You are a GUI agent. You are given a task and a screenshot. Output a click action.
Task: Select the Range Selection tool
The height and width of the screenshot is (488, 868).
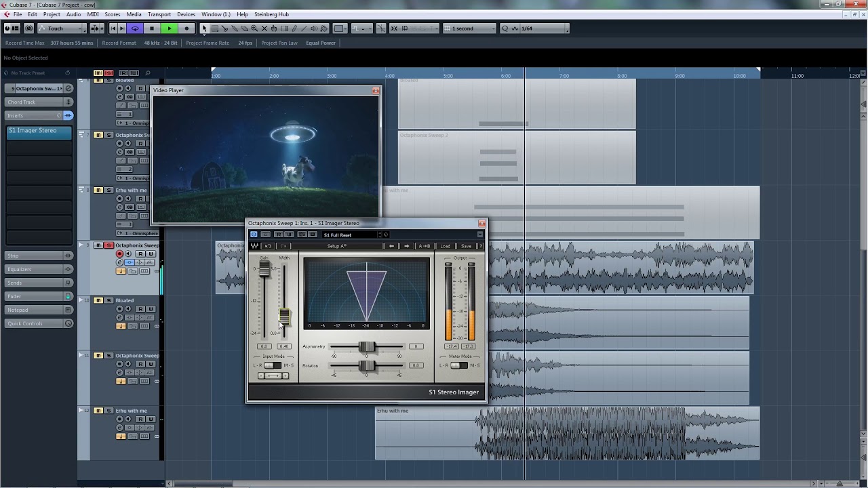(x=214, y=28)
